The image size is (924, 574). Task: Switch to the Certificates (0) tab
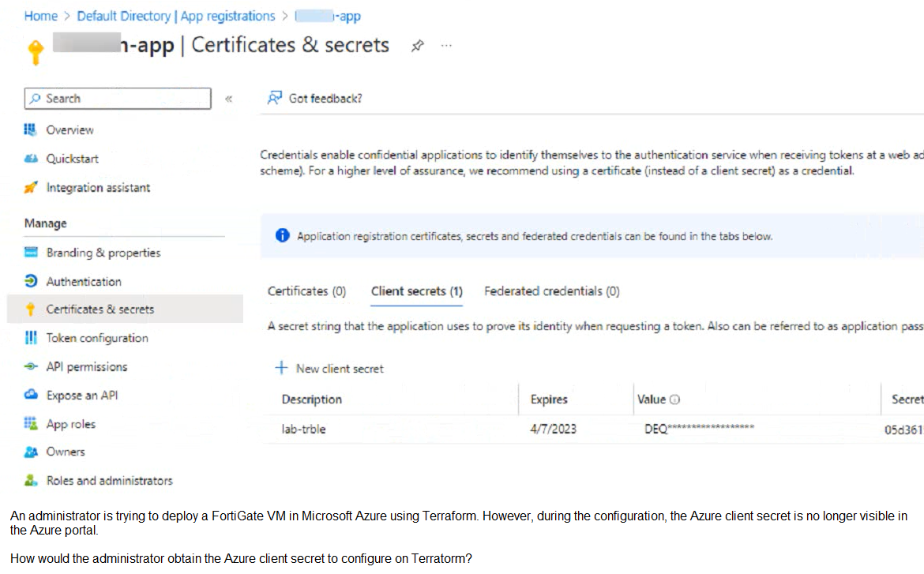click(306, 291)
